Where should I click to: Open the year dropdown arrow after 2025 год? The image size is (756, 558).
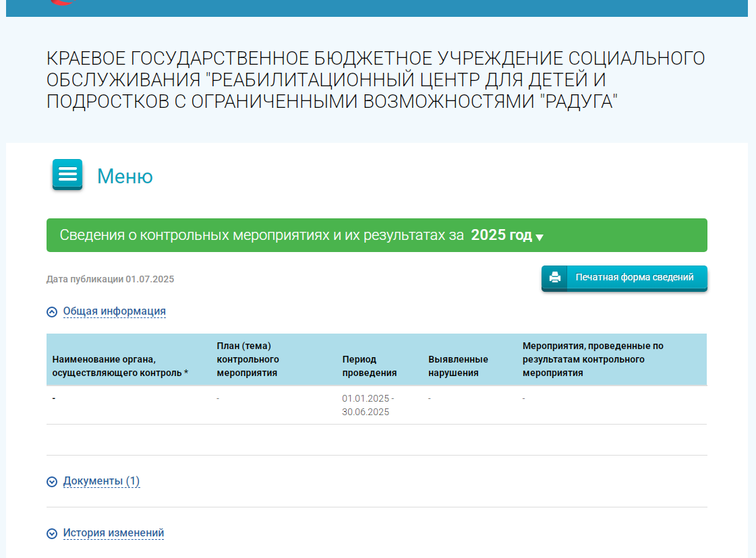tap(540, 237)
